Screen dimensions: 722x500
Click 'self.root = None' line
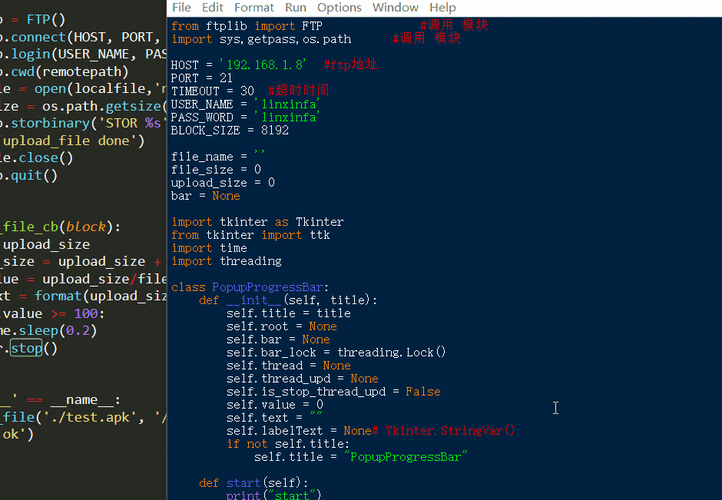click(281, 326)
